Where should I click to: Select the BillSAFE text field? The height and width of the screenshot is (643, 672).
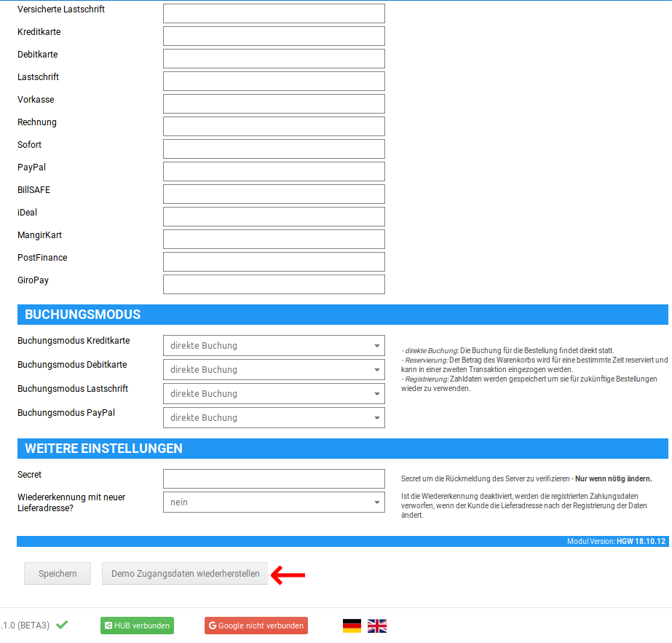274,194
